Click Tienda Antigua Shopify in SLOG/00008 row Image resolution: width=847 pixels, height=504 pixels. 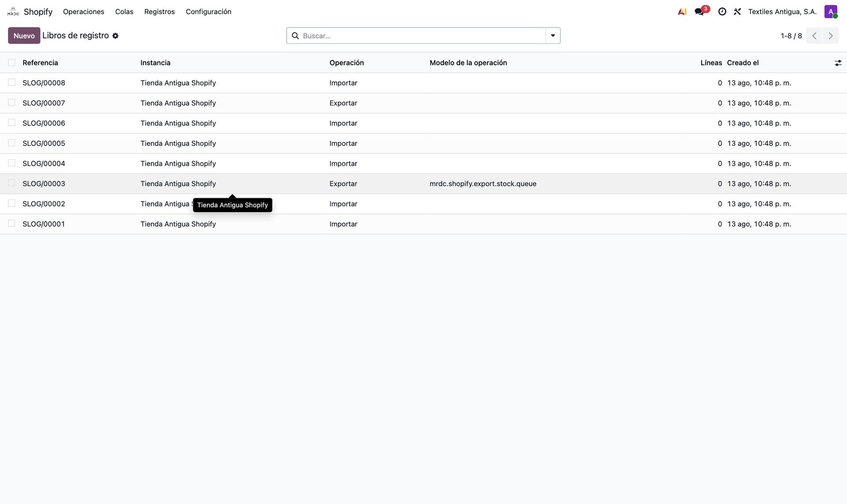(x=178, y=83)
